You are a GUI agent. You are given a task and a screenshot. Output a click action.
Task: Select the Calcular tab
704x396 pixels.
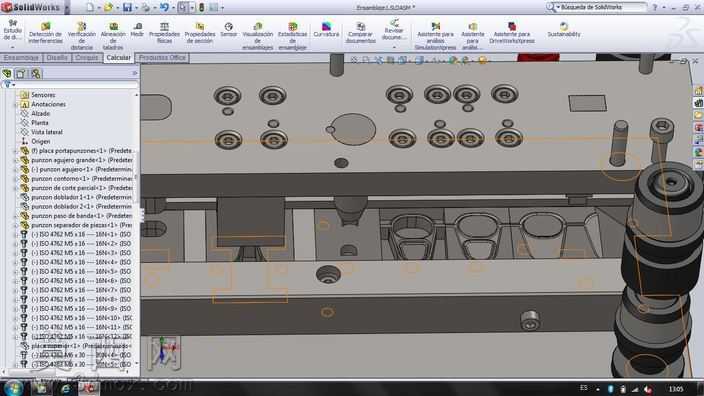tap(119, 57)
